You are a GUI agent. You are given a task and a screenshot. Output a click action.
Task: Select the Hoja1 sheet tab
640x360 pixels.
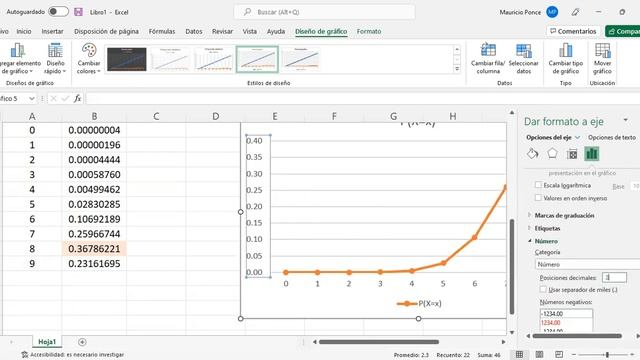tap(47, 342)
